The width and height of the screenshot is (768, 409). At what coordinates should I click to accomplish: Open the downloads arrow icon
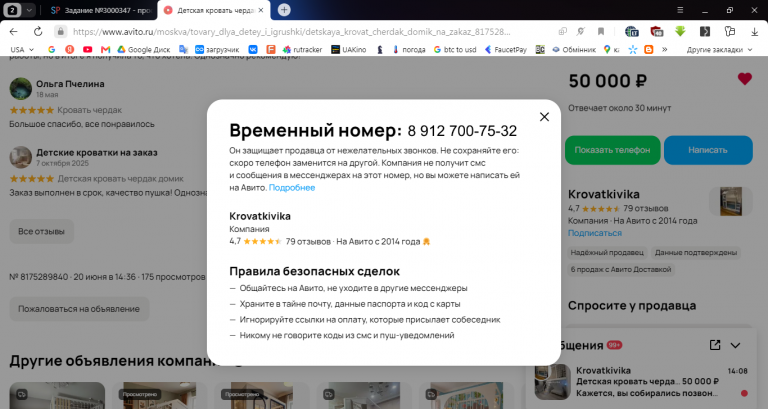click(x=754, y=32)
